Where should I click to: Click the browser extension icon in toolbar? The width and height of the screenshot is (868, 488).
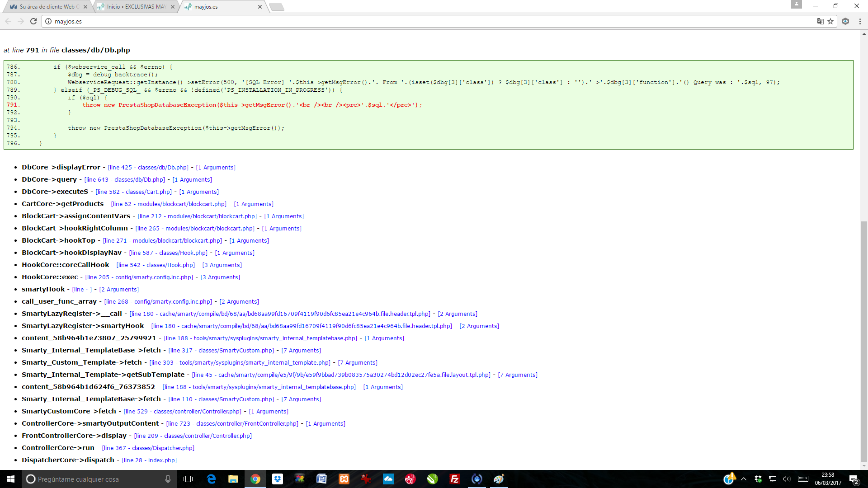pyautogui.click(x=845, y=21)
